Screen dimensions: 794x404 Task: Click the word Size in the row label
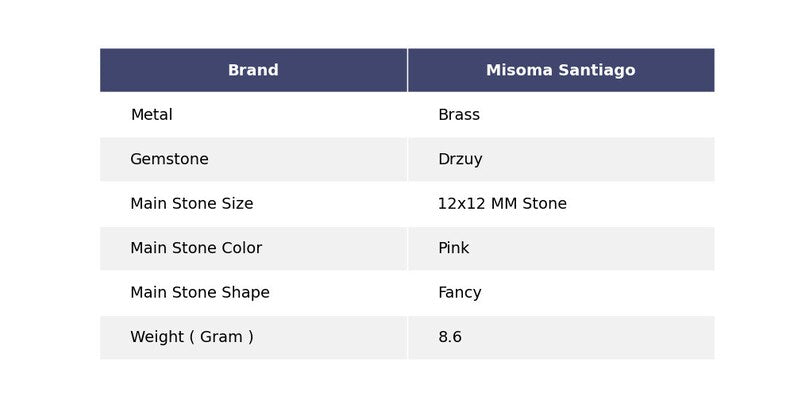pyautogui.click(x=235, y=204)
